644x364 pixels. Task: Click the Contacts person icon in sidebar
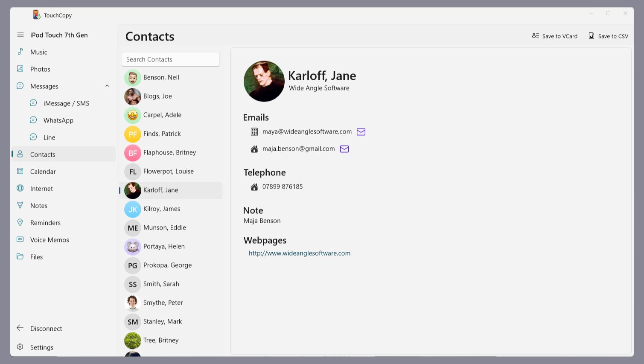(x=20, y=154)
